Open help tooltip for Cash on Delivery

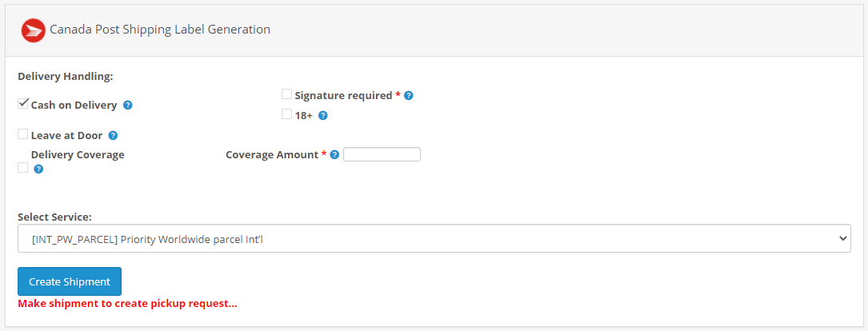127,106
